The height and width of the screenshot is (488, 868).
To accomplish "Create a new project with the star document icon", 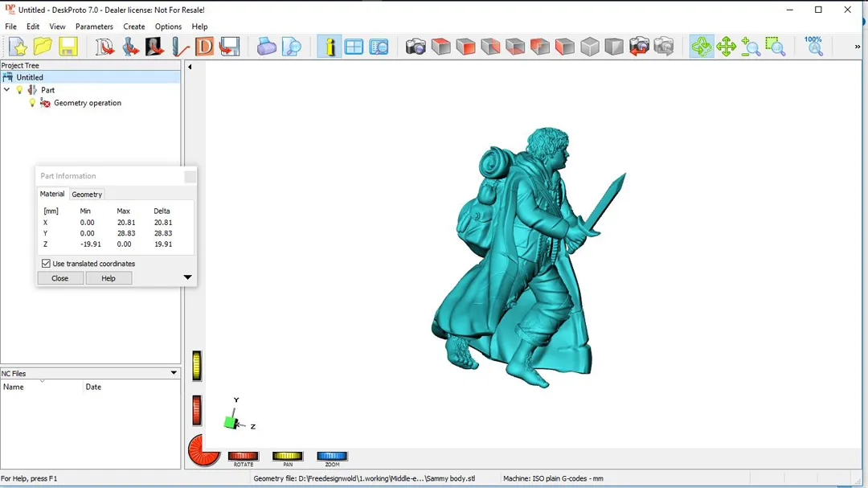I will [18, 47].
